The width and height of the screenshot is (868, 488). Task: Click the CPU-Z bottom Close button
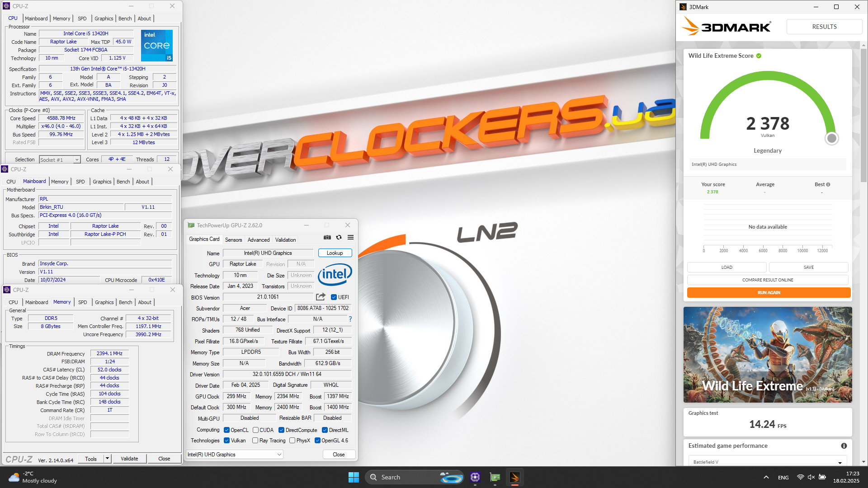pyautogui.click(x=164, y=459)
